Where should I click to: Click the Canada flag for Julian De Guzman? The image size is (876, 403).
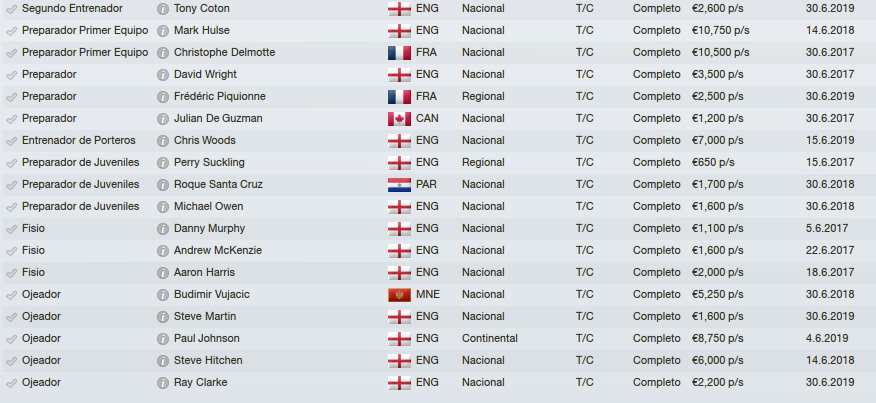point(399,118)
